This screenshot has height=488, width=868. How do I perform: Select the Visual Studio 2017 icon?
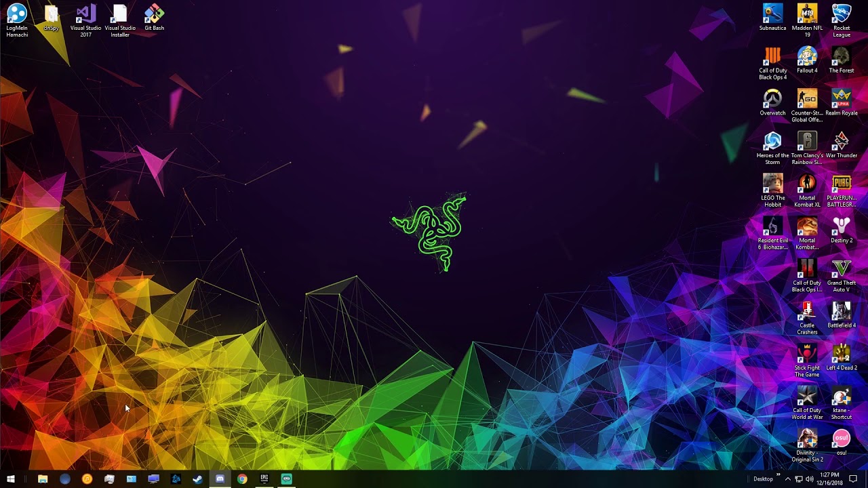click(x=85, y=21)
